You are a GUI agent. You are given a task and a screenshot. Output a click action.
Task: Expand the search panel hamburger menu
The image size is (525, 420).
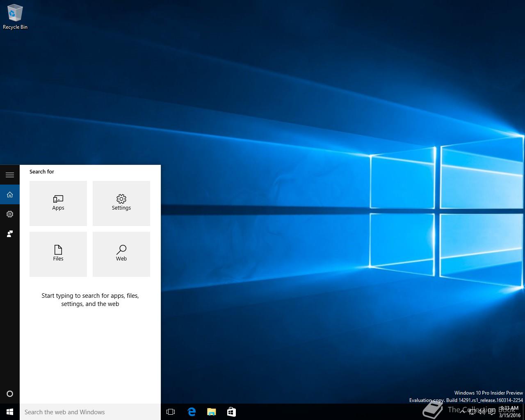click(x=10, y=175)
